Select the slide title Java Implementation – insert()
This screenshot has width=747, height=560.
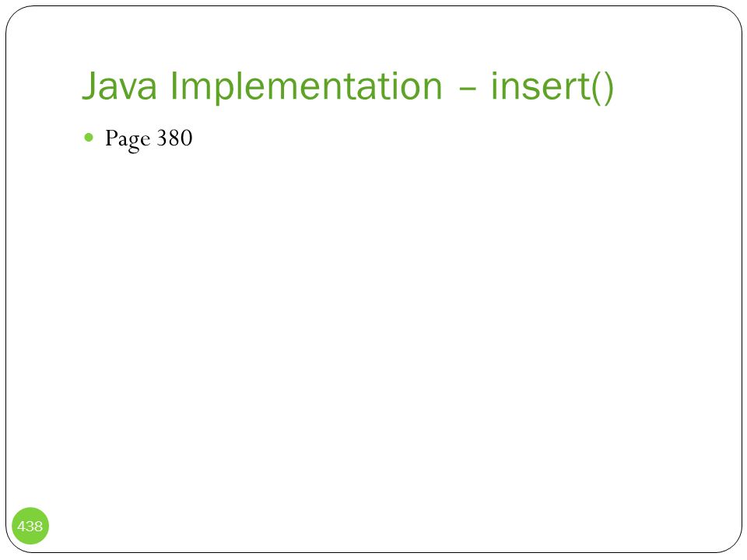[x=348, y=86]
